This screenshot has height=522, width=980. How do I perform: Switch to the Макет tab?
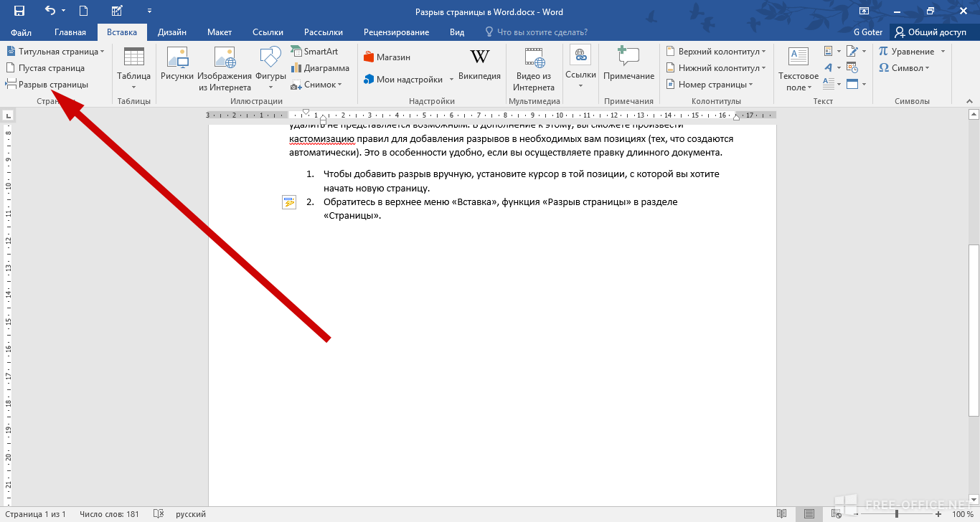(x=220, y=32)
